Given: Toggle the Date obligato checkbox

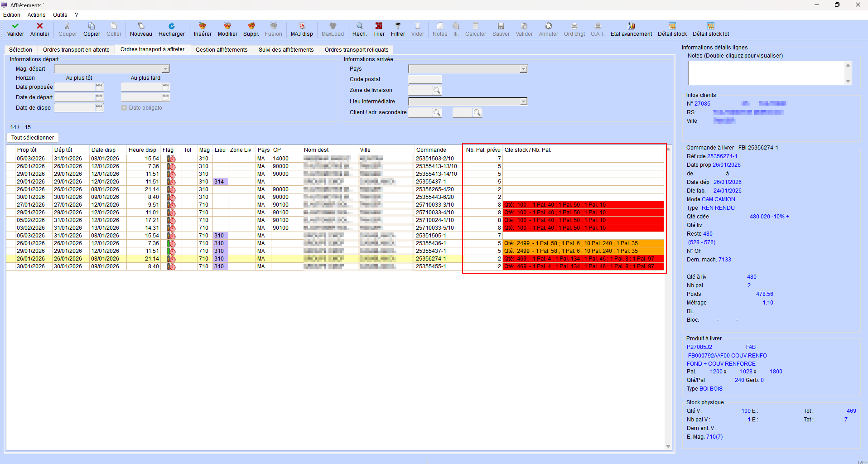Looking at the screenshot, I should pos(124,108).
